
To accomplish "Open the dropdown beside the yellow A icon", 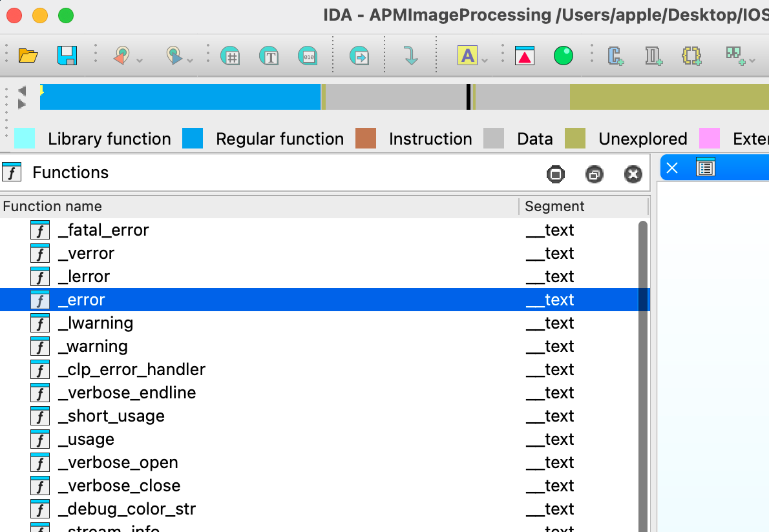I will pos(485,60).
